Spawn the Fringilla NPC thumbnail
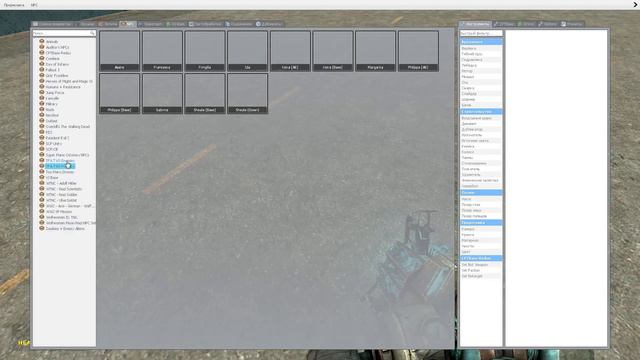Viewport: 640px width, 360px height. coord(205,51)
